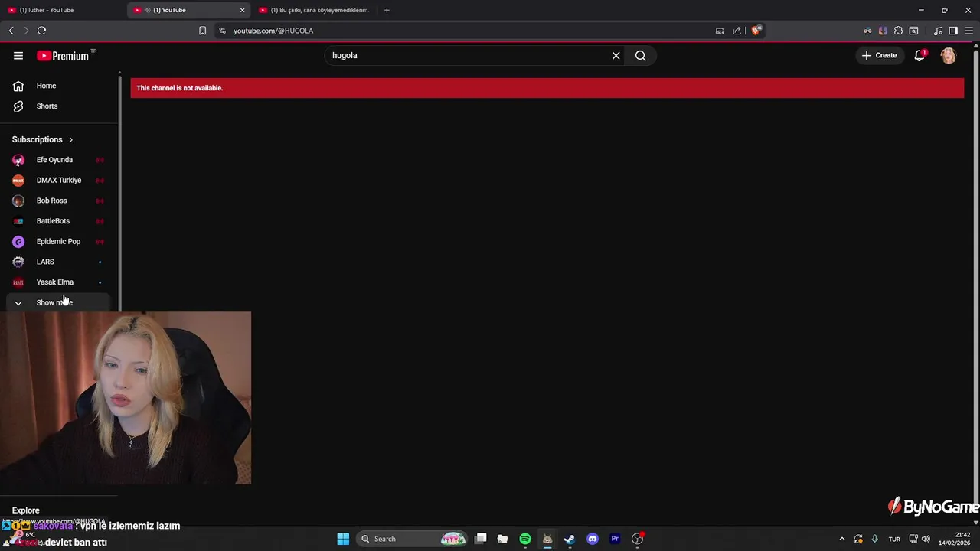Close the active YouTube tab
980x551 pixels.
click(x=243, y=10)
